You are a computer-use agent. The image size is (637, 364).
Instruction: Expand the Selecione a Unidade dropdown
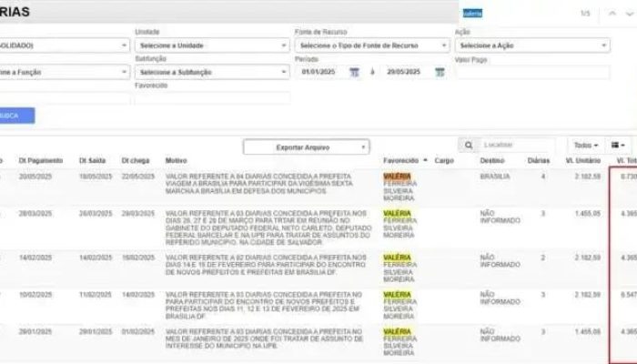(x=210, y=45)
